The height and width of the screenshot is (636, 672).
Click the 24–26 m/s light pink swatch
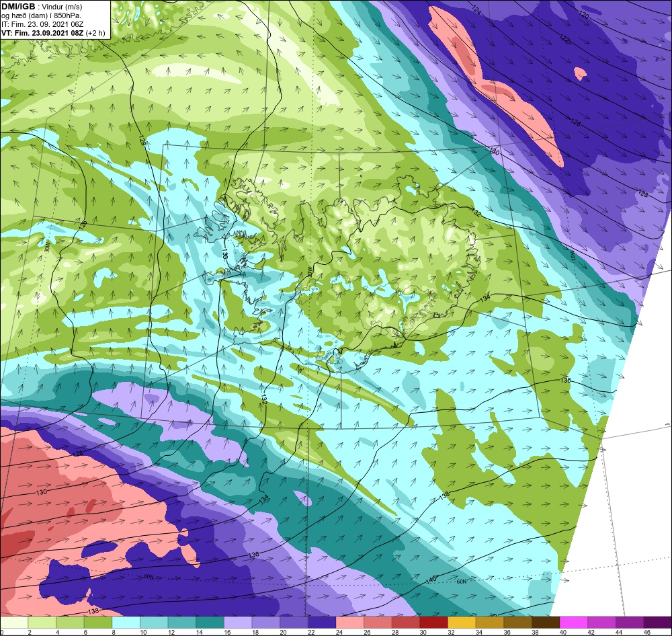coord(350,622)
